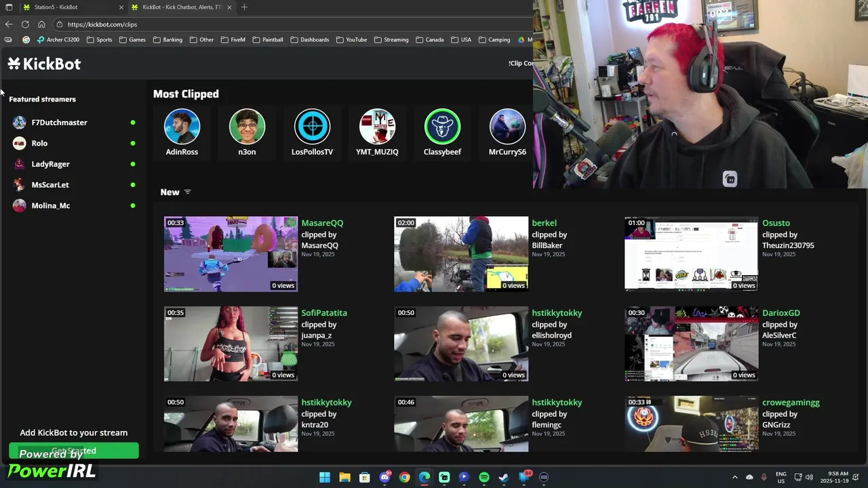868x488 pixels.
Task: Open the volume control in system tray
Action: 809,477
